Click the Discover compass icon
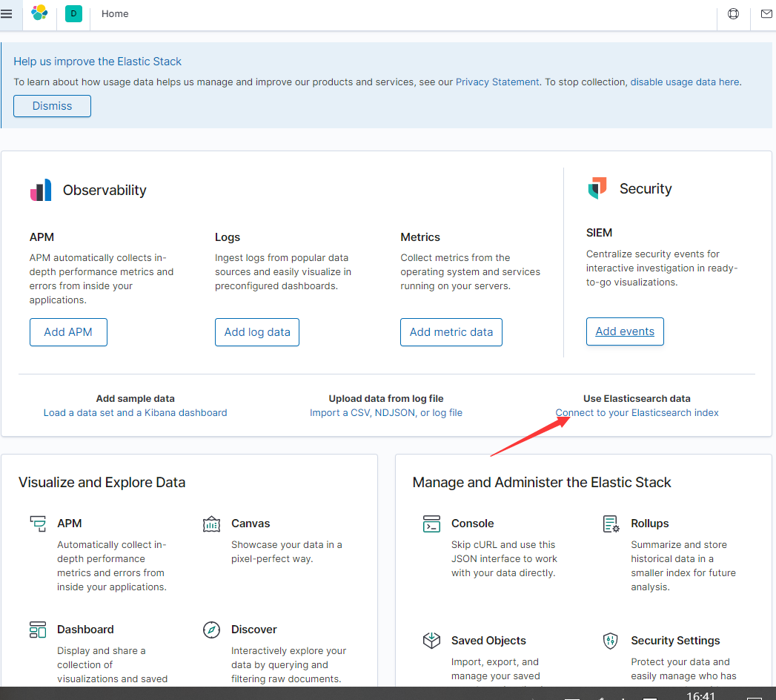This screenshot has height=700, width=776. tap(211, 630)
